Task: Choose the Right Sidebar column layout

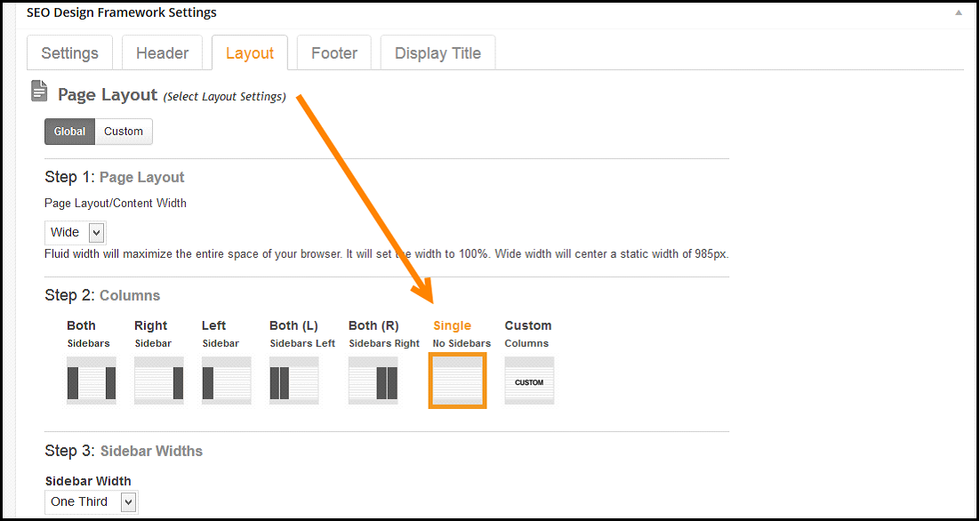Action: 159,381
